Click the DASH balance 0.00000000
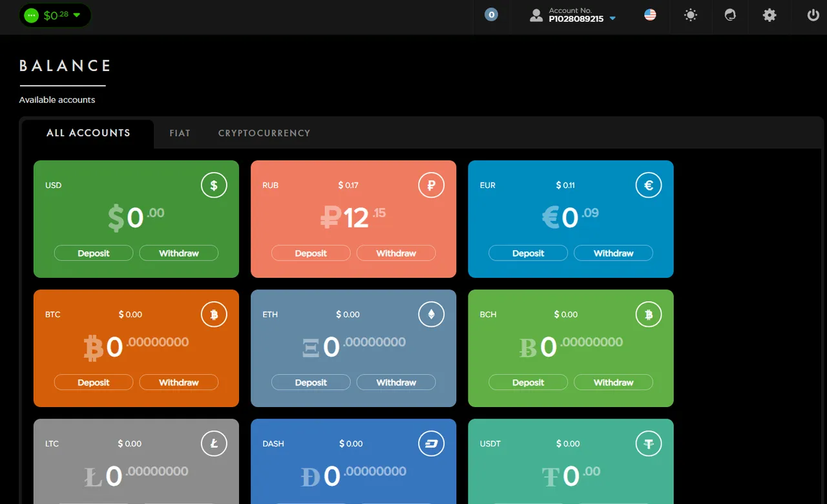827x504 pixels. coord(353,476)
